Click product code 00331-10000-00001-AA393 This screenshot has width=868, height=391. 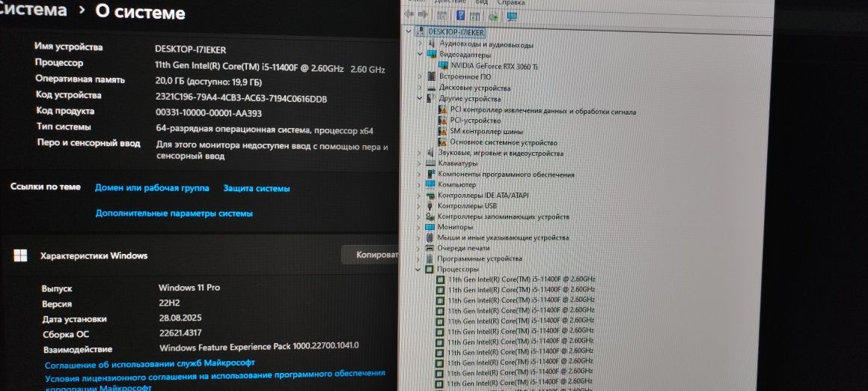tap(209, 114)
